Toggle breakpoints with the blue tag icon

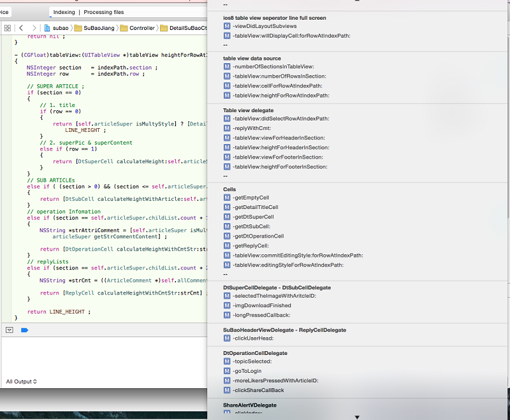(x=25, y=330)
